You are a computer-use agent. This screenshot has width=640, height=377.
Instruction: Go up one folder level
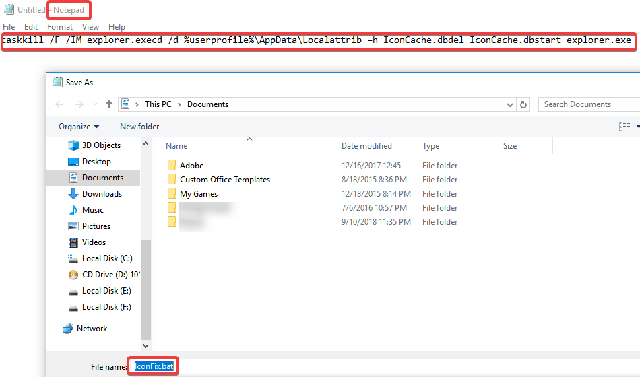[109, 104]
